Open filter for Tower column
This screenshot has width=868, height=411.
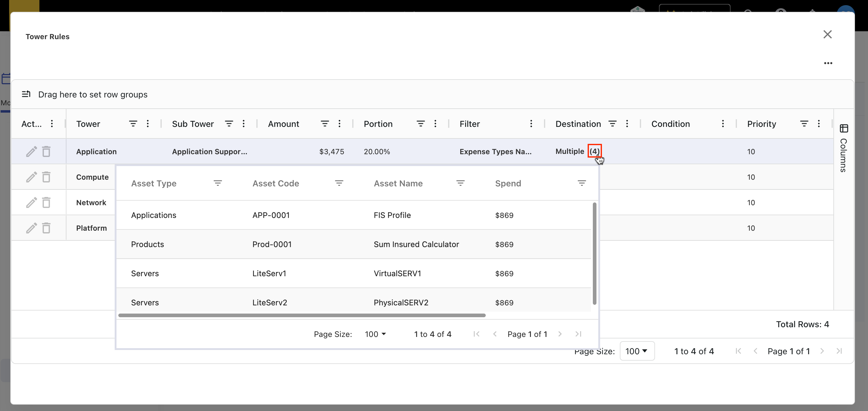133,124
